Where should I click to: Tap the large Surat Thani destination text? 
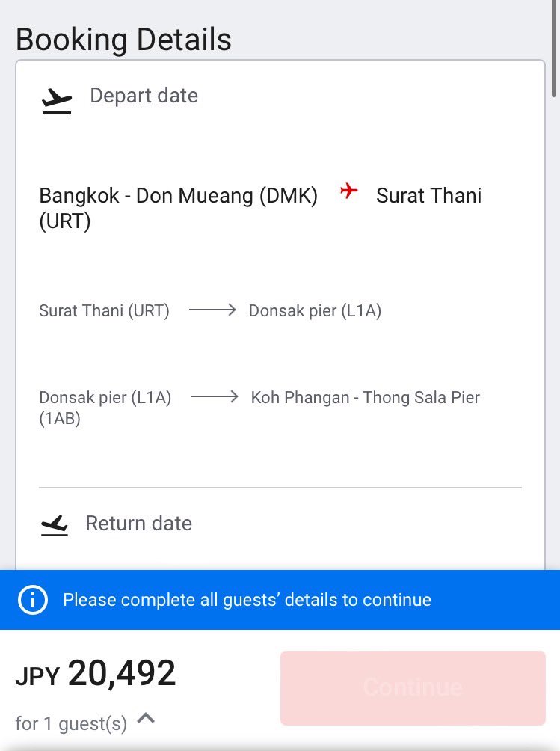[x=428, y=196]
